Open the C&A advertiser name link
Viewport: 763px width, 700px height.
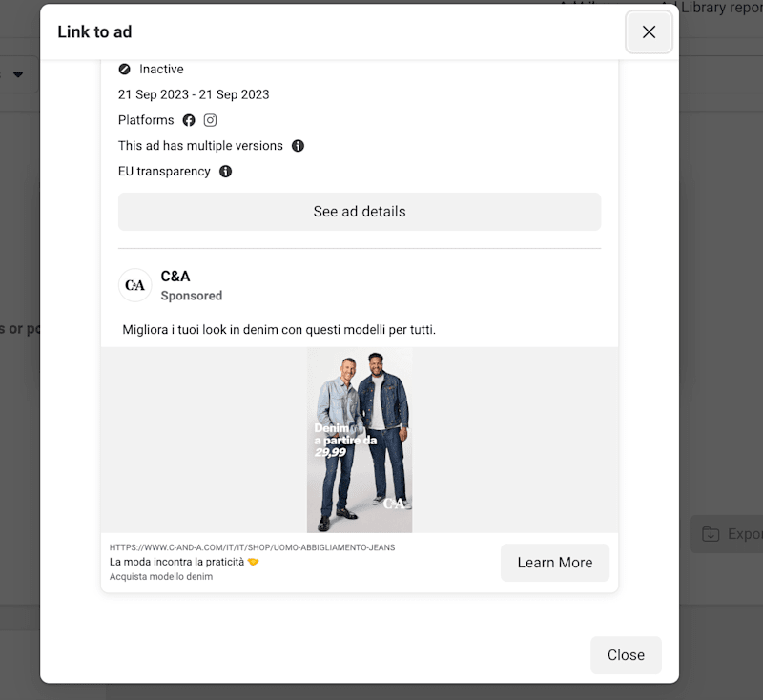(175, 277)
